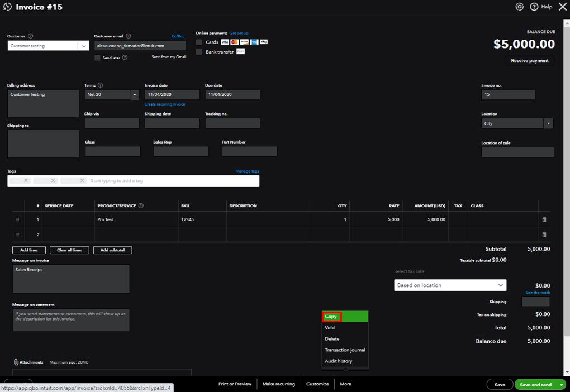Delete line 2 with trash icon
This screenshot has width=570, height=392.
[x=544, y=235]
